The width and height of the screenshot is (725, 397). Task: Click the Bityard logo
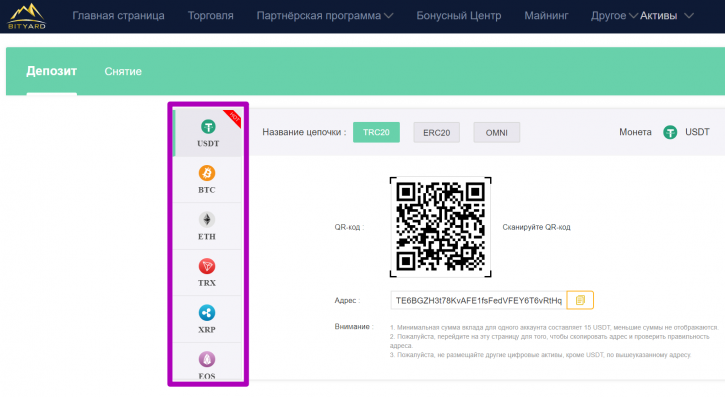coord(27,16)
